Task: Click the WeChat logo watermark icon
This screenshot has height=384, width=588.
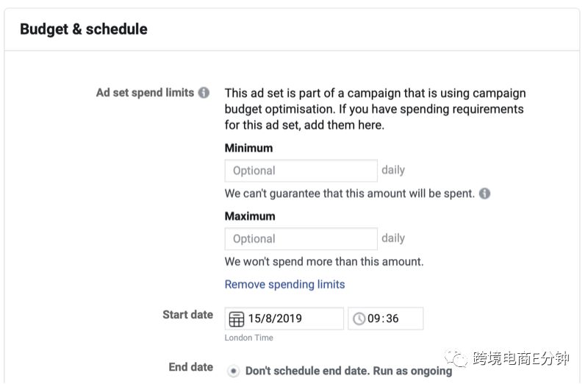Action: (x=456, y=358)
